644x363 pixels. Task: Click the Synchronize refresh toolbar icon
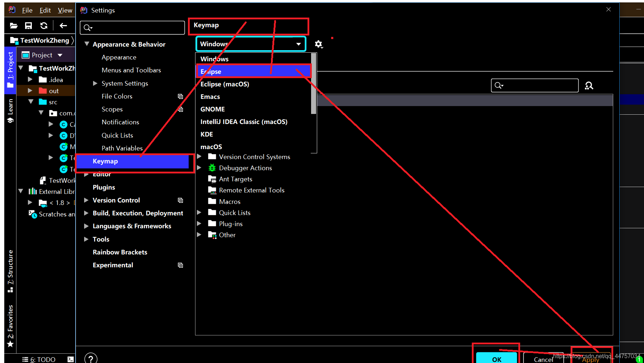tap(44, 25)
